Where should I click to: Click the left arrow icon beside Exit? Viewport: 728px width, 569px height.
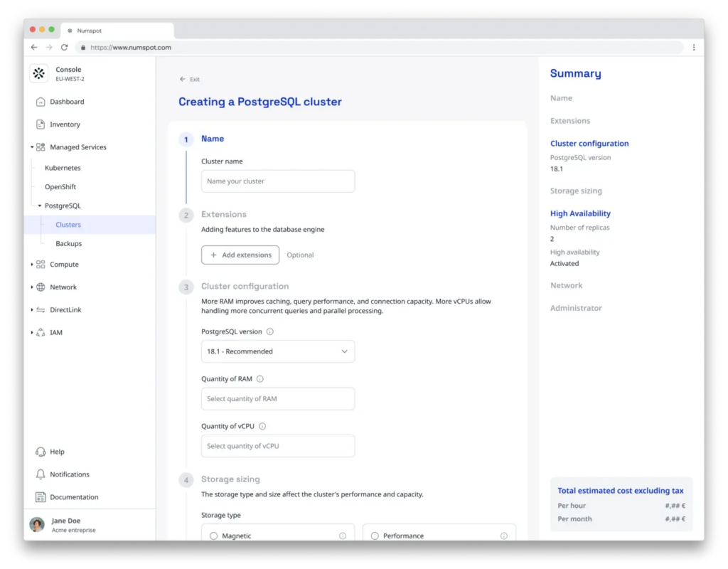pos(183,79)
